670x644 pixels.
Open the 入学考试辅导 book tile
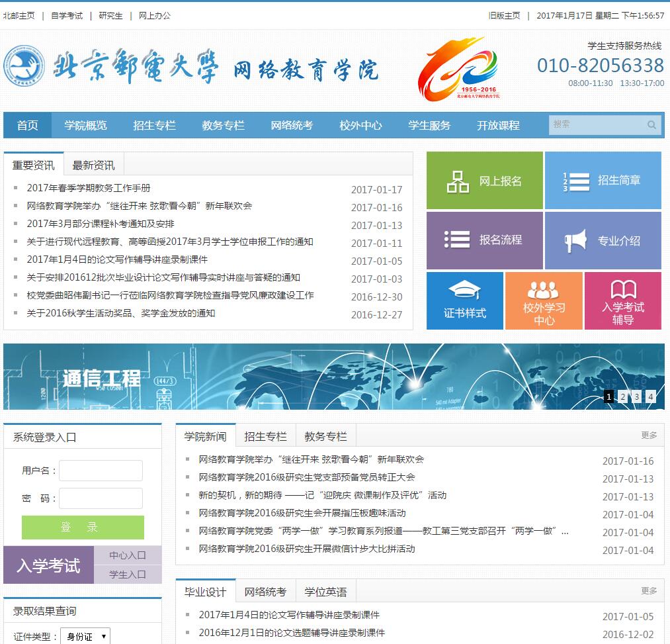click(622, 300)
